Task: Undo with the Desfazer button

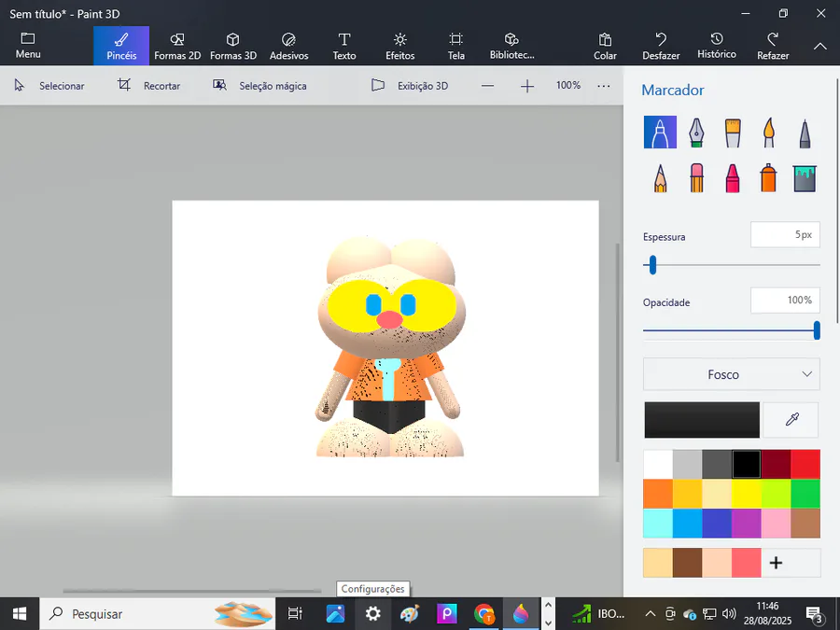Action: click(661, 46)
